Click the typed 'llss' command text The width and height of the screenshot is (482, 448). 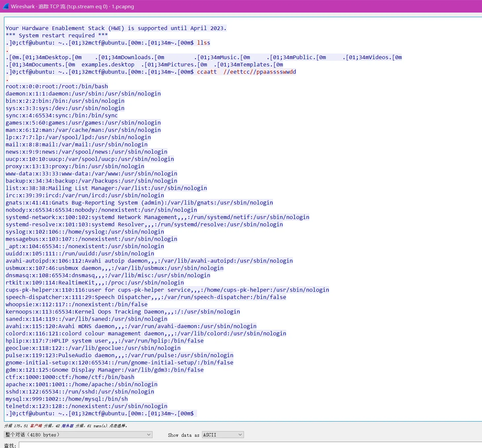coord(203,43)
